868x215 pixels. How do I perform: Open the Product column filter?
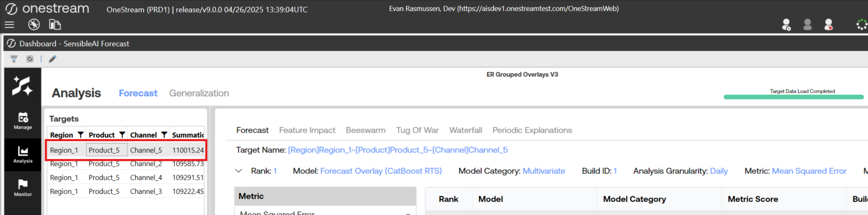coord(122,135)
